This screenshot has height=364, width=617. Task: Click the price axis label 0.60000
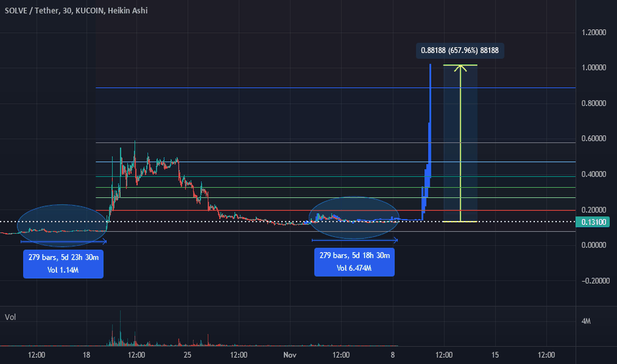point(594,138)
